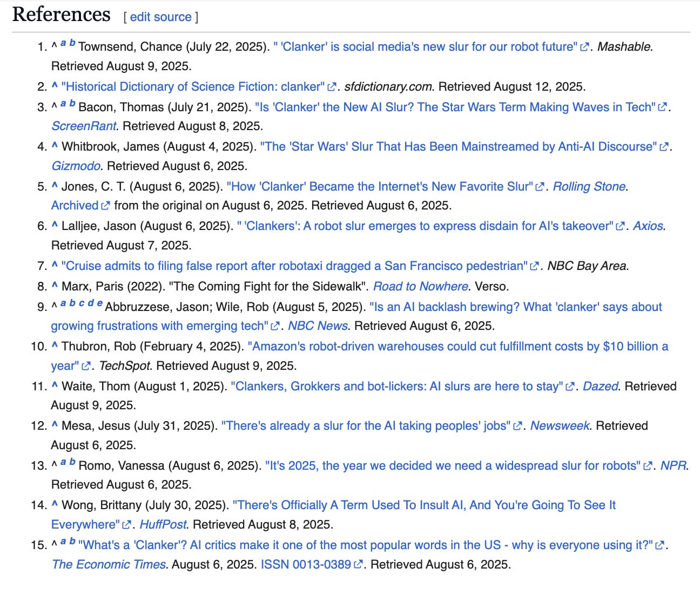Click the edit source link
Screen dimensions: 700x595
tap(160, 17)
